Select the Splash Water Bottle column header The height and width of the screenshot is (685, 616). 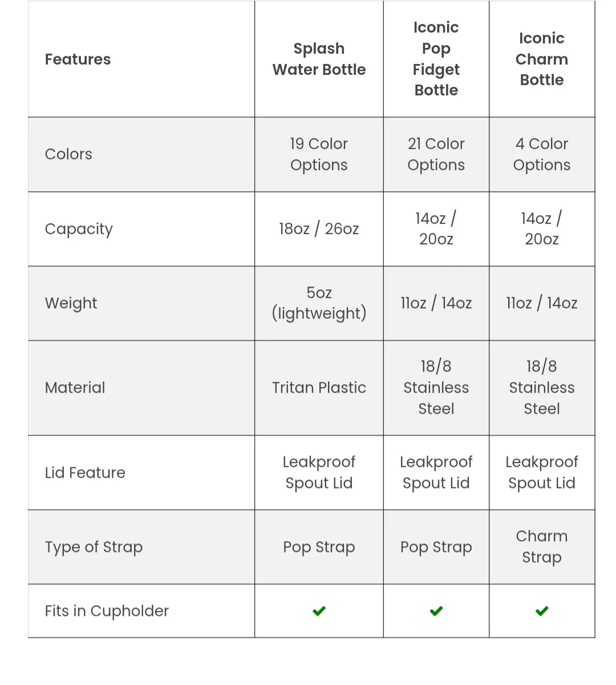[319, 59]
